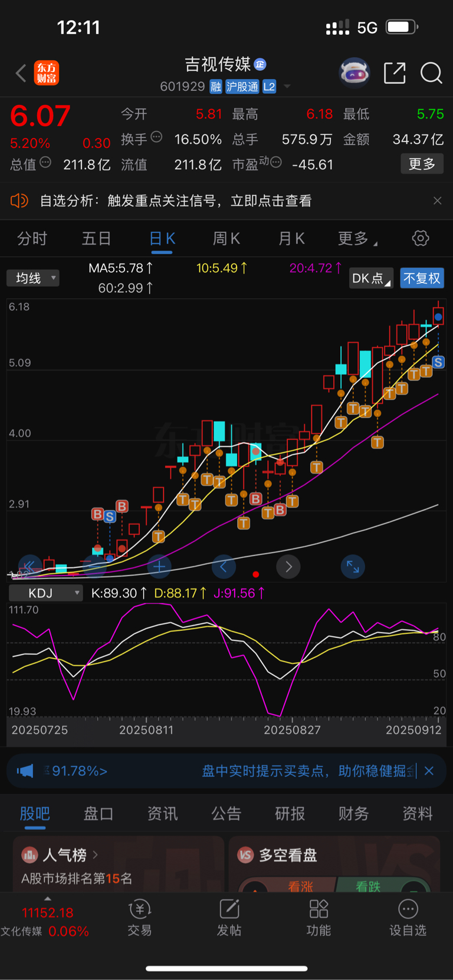This screenshot has height=980, width=453.
Task: Expand the stock code dropdown arrow
Action: 287,87
